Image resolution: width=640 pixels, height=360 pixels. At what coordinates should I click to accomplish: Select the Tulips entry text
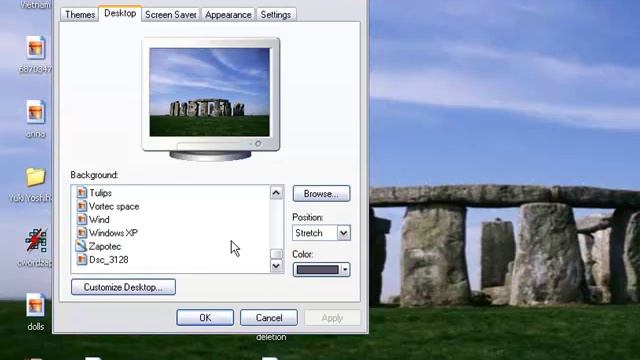pyautogui.click(x=100, y=193)
